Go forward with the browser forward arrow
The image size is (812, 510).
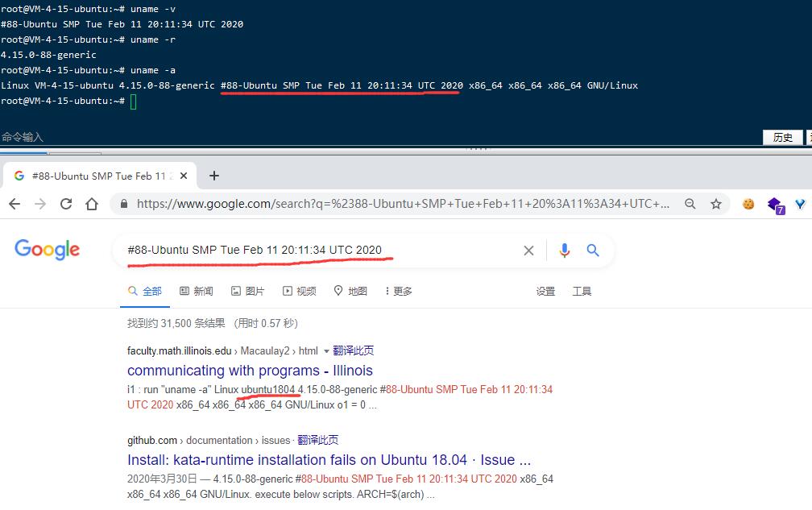point(40,204)
